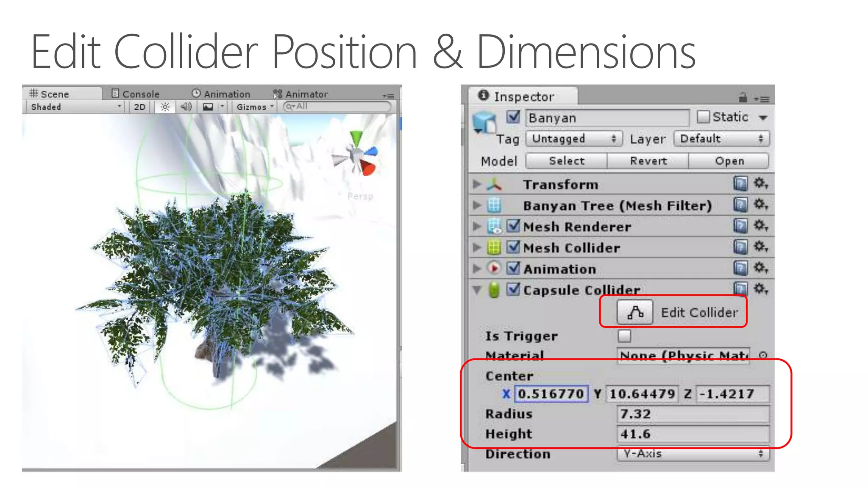Click the Edit Collider icon button
Screen dimensions: 868x488
pos(635,313)
